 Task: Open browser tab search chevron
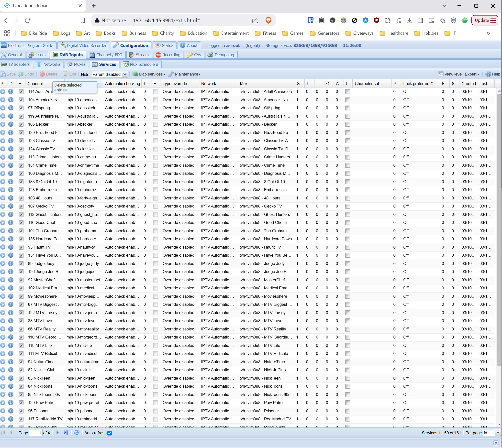coord(445,6)
